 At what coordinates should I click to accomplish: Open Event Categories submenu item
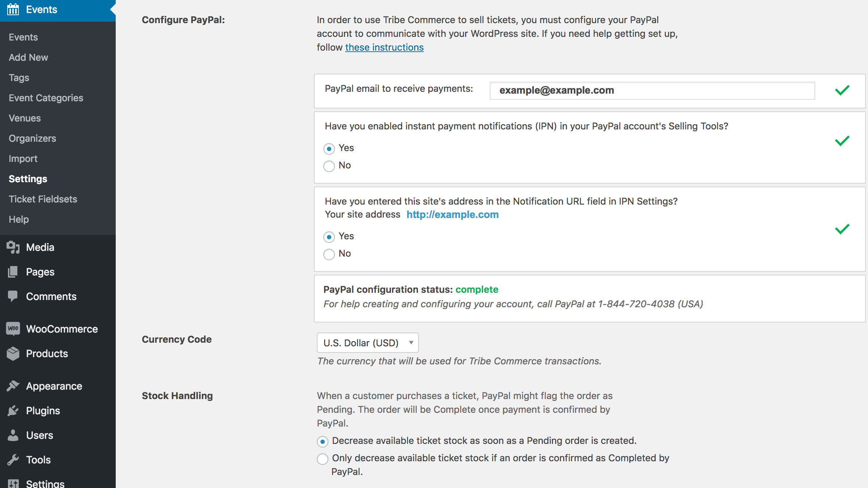click(46, 98)
